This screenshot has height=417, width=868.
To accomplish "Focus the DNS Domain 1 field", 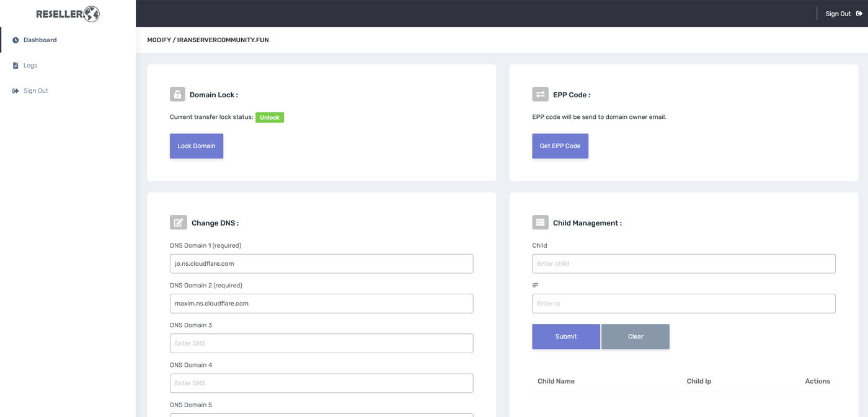I will tap(321, 264).
